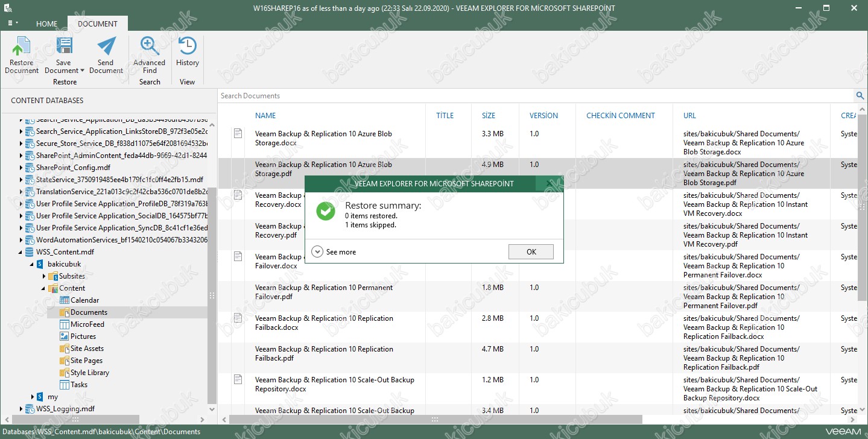This screenshot has width=868, height=439.
Task: Click document icon of Scale-Out Backup Repository.docx row
Action: pos(238,379)
